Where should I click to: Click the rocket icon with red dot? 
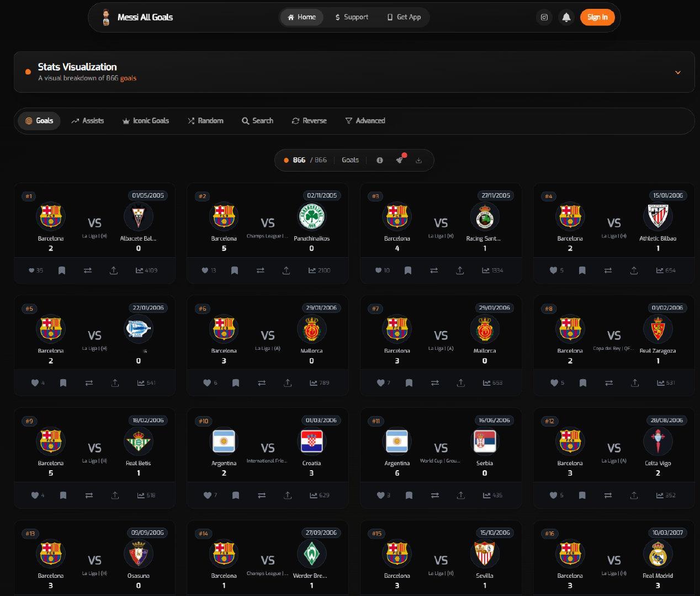tap(400, 160)
